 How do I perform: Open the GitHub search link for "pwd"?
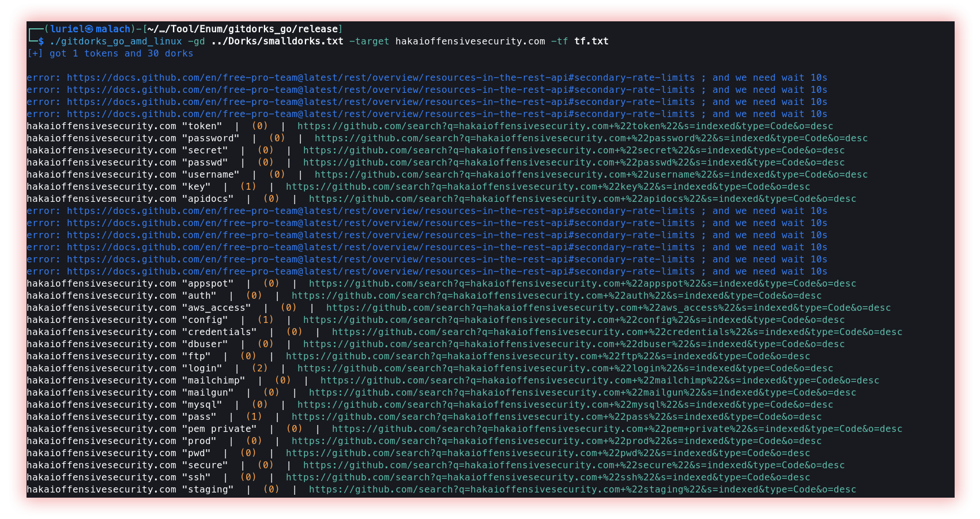click(548, 453)
